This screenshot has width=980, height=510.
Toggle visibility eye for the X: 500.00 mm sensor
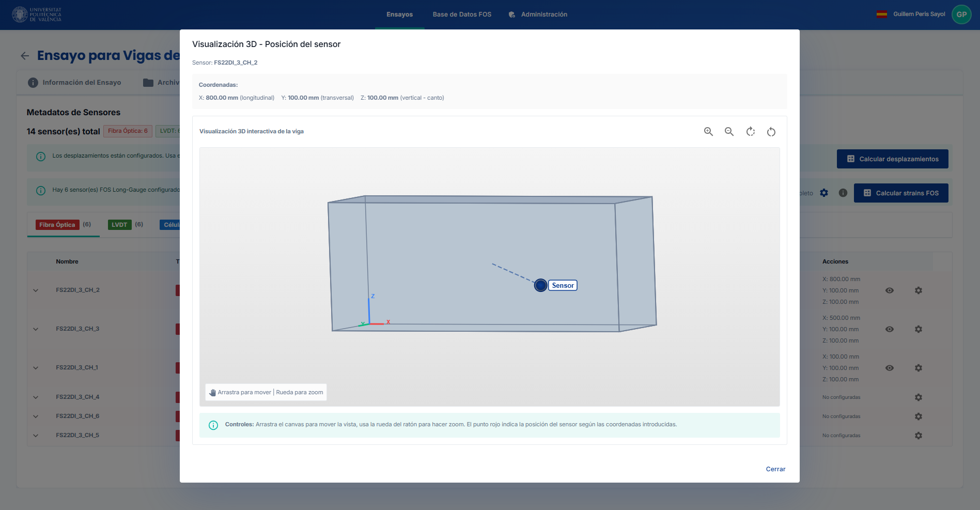click(x=890, y=329)
